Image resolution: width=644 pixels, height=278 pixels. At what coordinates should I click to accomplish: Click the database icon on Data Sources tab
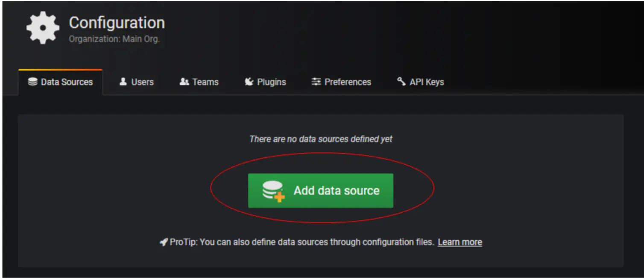pos(33,82)
